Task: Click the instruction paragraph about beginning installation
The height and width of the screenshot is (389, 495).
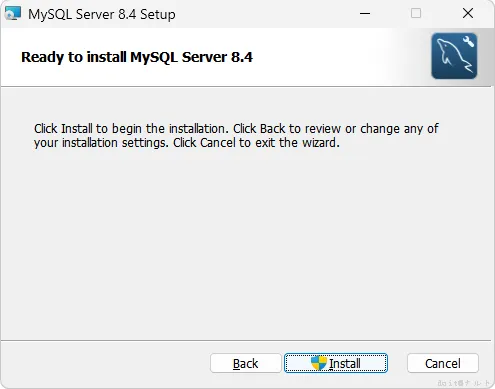Action: pyautogui.click(x=236, y=136)
